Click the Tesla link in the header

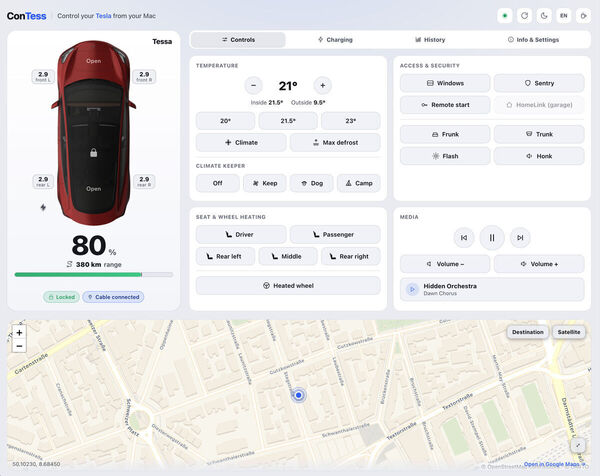pyautogui.click(x=103, y=16)
